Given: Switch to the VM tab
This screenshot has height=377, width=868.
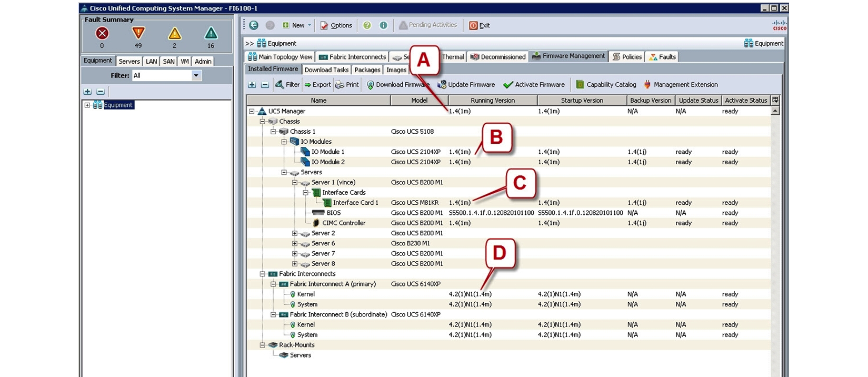Looking at the screenshot, I should click(185, 61).
